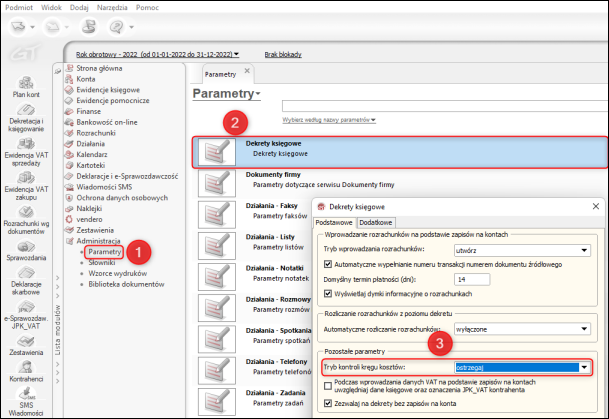Open the Podmiot menu

tap(19, 7)
